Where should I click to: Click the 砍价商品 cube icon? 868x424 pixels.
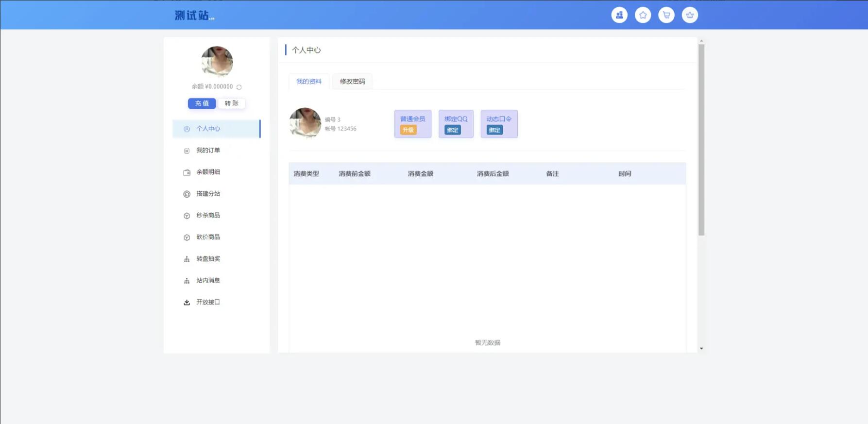pyautogui.click(x=187, y=237)
